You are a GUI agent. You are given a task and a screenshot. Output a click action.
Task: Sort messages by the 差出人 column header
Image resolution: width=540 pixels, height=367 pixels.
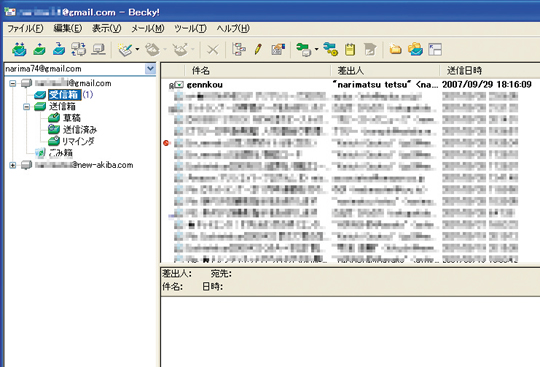point(385,71)
